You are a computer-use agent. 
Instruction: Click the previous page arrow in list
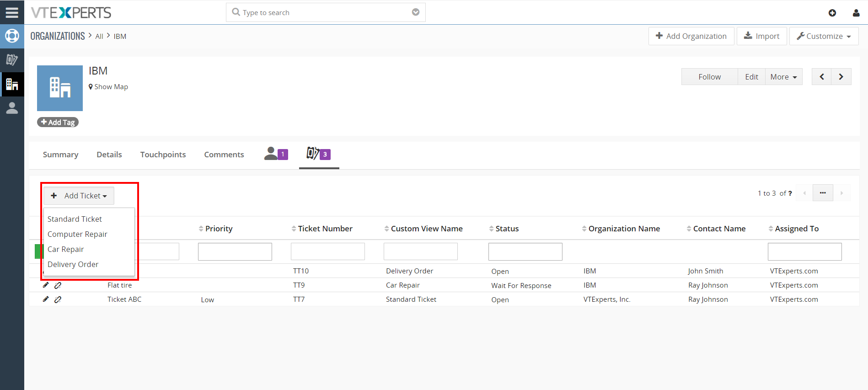pos(804,193)
